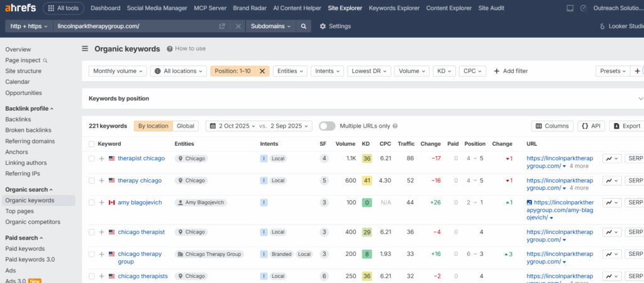
Task: Go to Keywords Explorer
Action: coord(394,8)
